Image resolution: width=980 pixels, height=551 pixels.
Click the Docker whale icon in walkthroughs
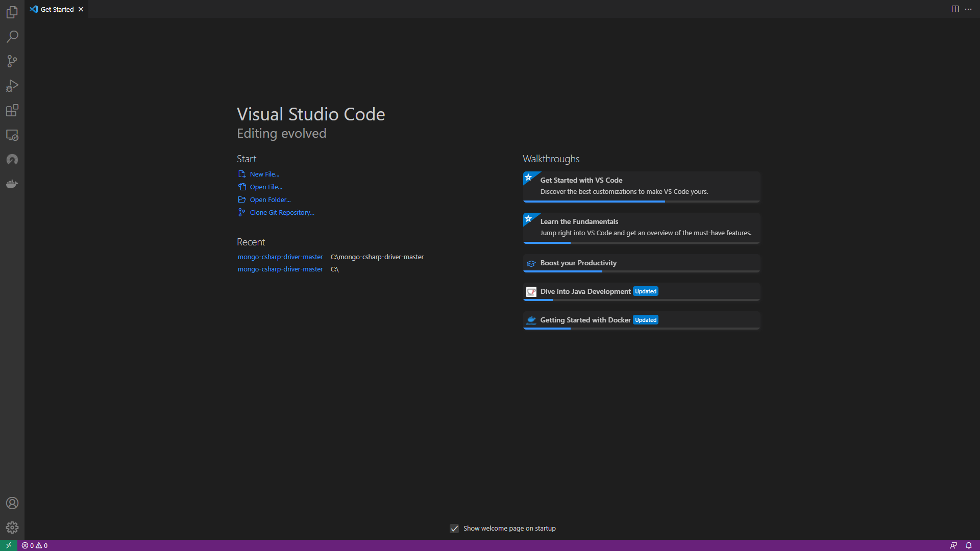tap(531, 320)
